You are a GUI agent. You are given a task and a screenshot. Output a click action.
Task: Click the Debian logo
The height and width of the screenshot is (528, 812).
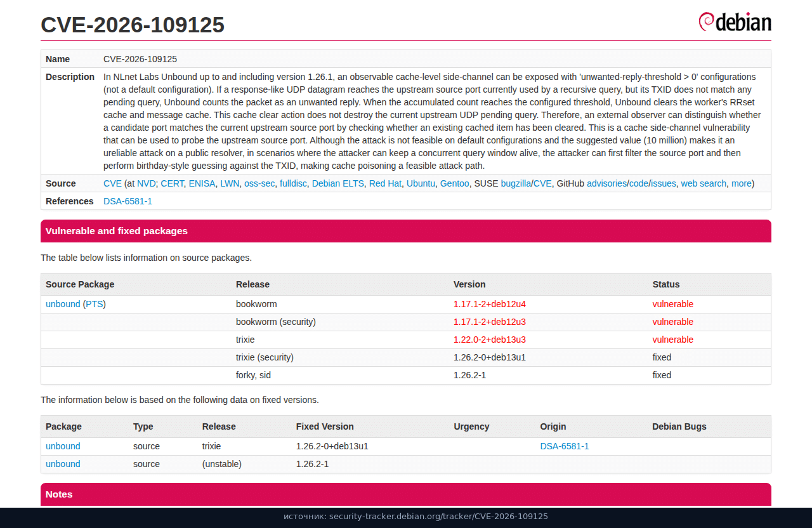click(x=735, y=22)
